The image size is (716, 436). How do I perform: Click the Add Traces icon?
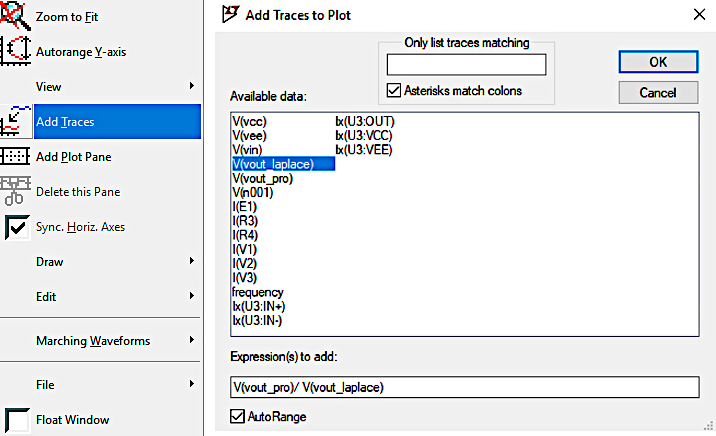tap(16, 121)
